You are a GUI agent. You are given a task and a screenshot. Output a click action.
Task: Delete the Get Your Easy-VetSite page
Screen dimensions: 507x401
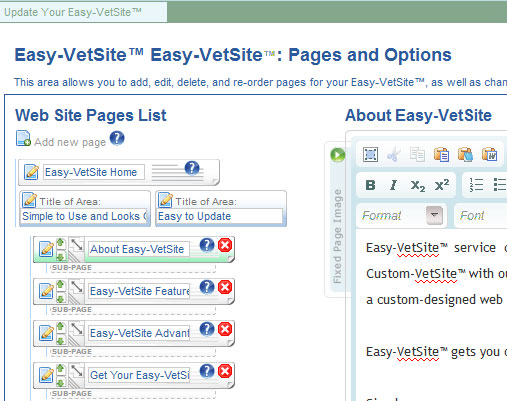coord(225,371)
